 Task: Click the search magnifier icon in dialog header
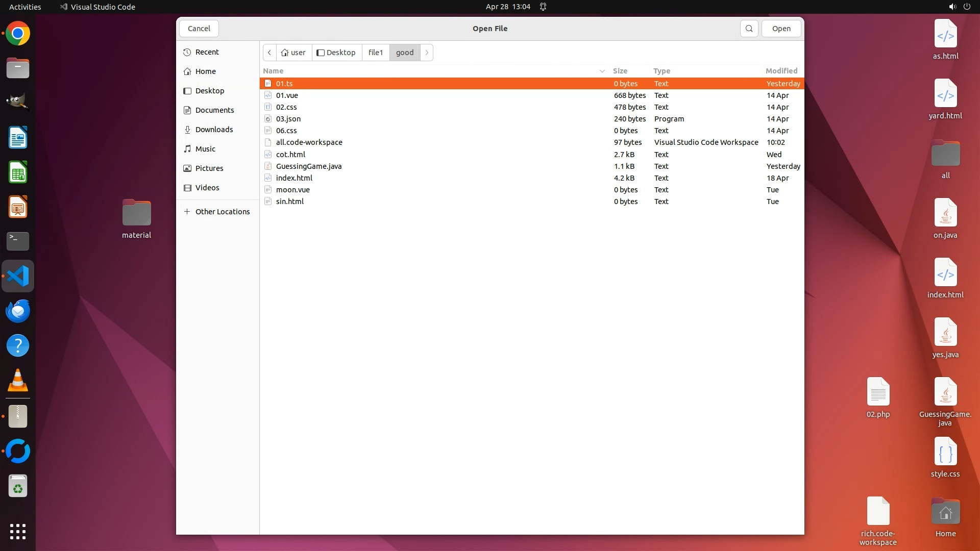tap(749, 29)
